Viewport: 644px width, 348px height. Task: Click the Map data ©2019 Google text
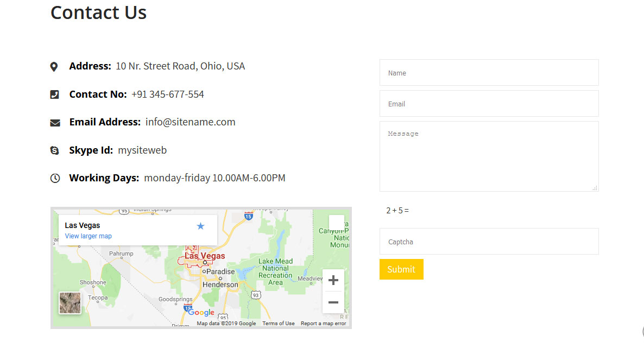click(x=226, y=324)
